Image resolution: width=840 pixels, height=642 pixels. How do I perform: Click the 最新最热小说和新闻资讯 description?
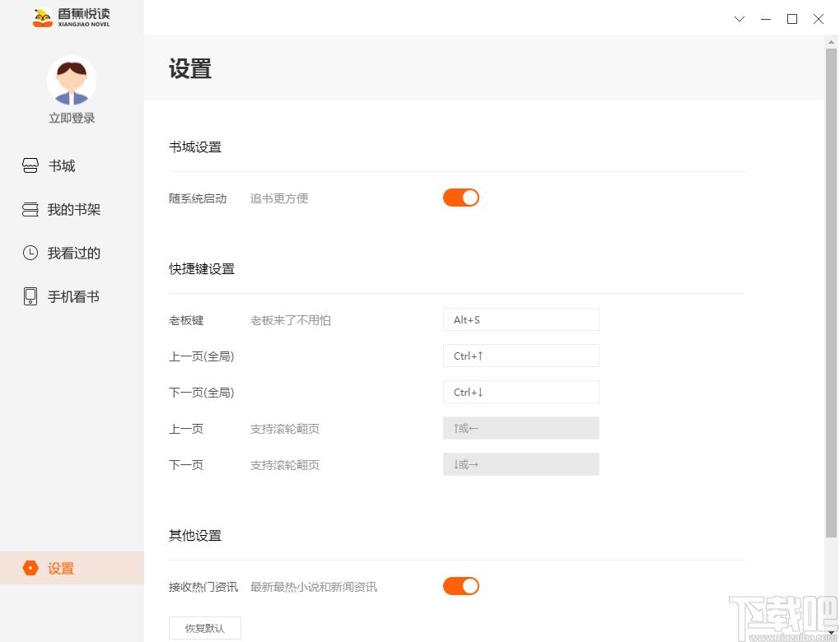314,587
